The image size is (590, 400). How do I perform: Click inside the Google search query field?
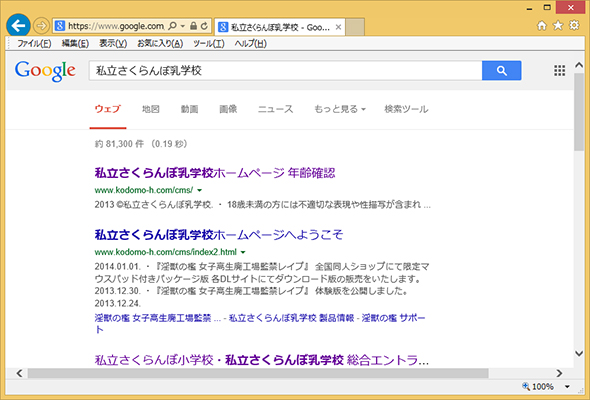coord(285,70)
